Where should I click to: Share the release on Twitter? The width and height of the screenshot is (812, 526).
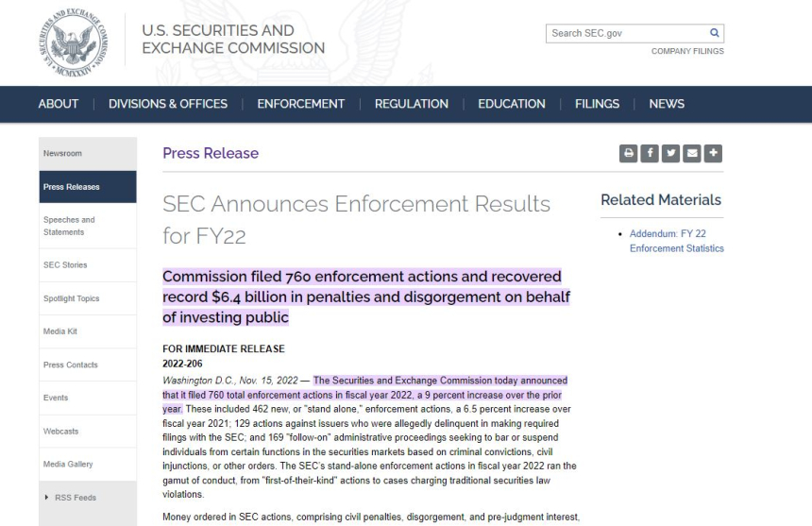coord(670,153)
